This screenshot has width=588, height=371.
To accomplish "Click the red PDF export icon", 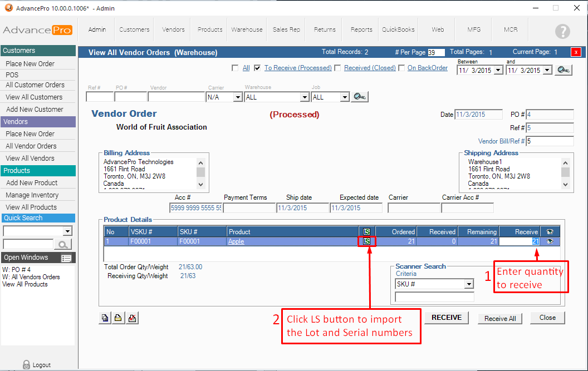I will coord(132,318).
